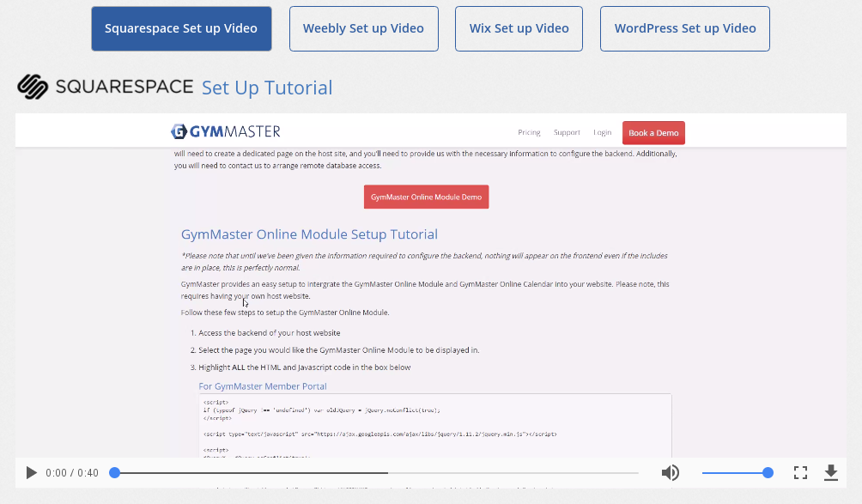The height and width of the screenshot is (504, 862).
Task: Click 'GymMaster Online Module Setup Tutorial' heading
Action: tap(309, 234)
